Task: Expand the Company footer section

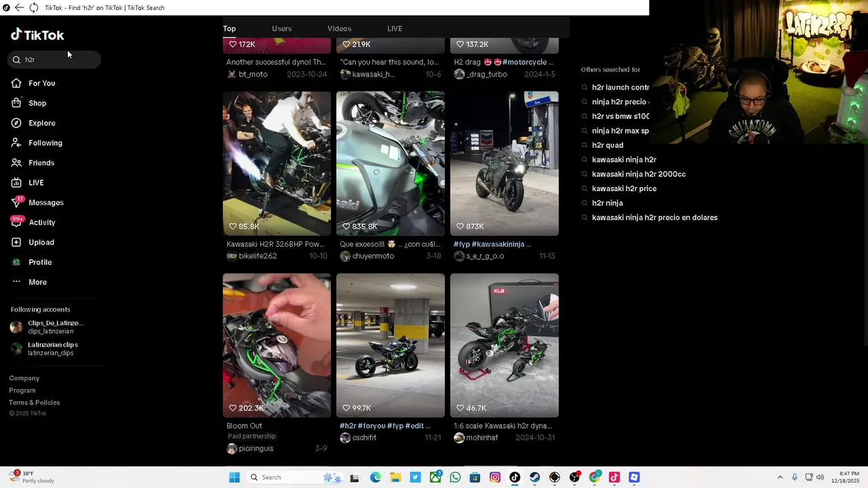Action: click(x=24, y=378)
